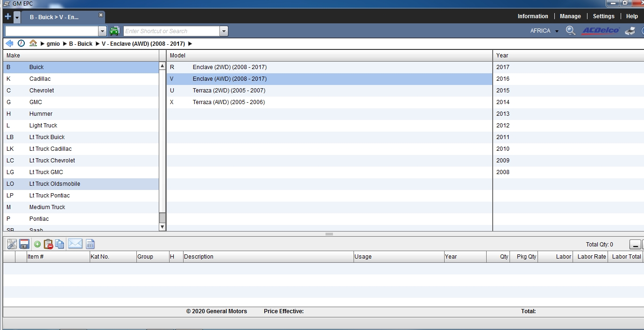Select Chevrolet in Make list

[81, 91]
